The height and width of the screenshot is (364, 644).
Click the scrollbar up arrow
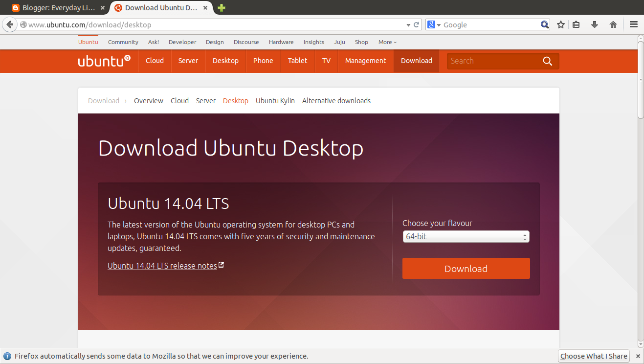click(x=641, y=38)
